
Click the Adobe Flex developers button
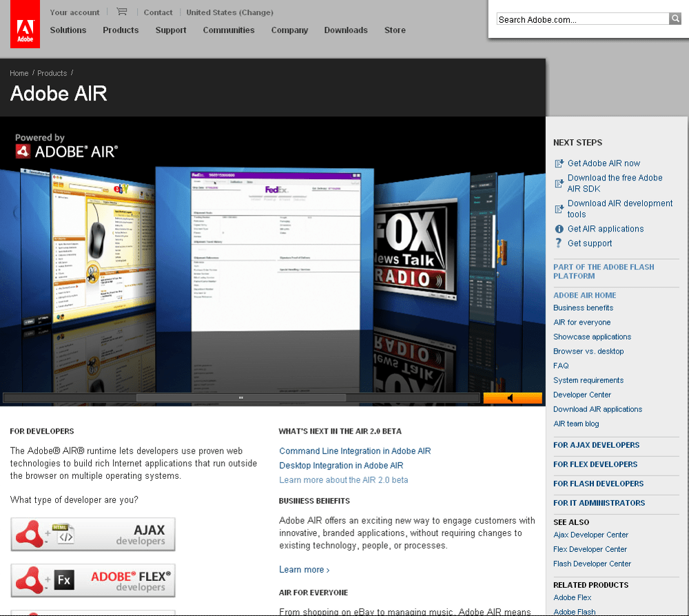coord(93,580)
